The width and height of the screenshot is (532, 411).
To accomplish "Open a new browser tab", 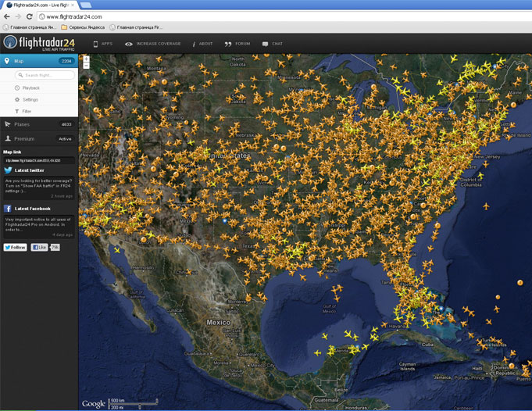I will point(85,5).
